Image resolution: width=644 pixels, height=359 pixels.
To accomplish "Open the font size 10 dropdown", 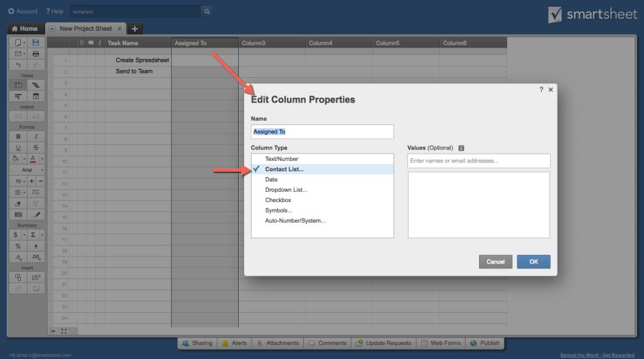I will click(19, 181).
